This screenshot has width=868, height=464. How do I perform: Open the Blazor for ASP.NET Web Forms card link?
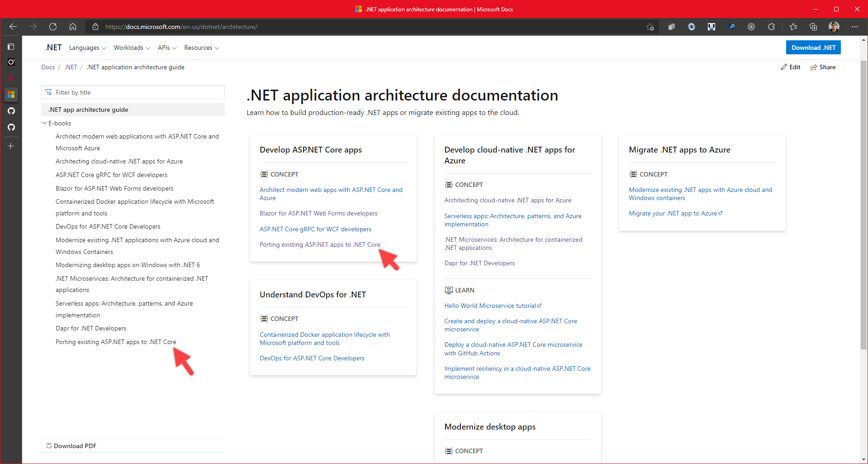pos(318,213)
